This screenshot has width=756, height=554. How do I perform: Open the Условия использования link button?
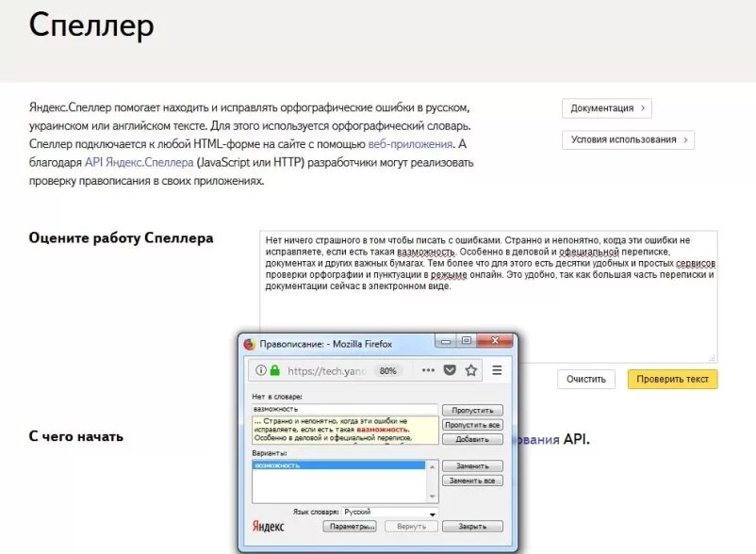628,139
